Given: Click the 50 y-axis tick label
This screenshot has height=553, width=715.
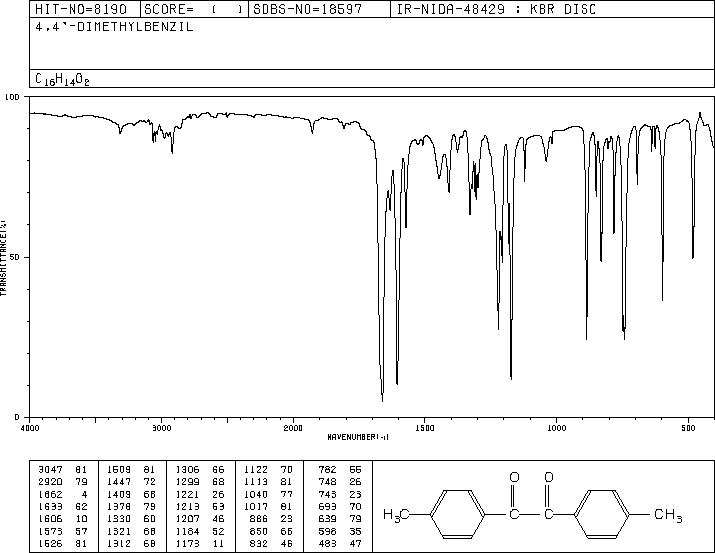Looking at the screenshot, I should pyautogui.click(x=15, y=257).
